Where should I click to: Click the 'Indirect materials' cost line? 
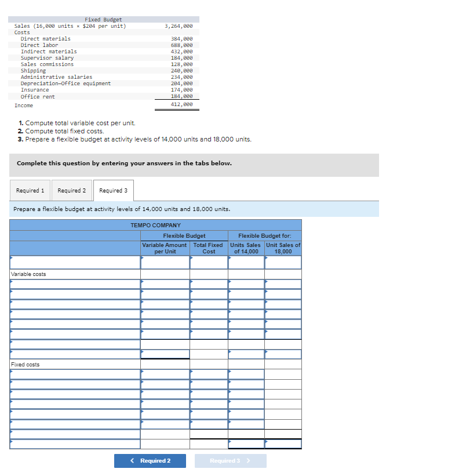[x=49, y=51]
